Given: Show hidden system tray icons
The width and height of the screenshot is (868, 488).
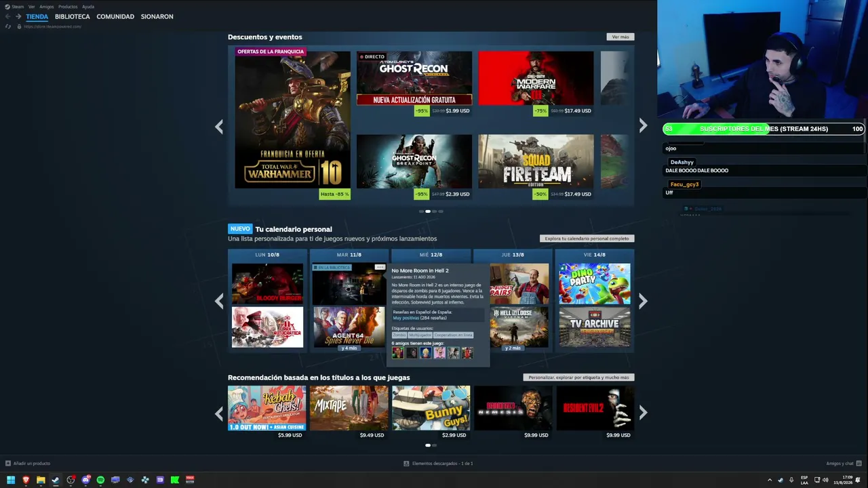Looking at the screenshot, I should click(770, 480).
